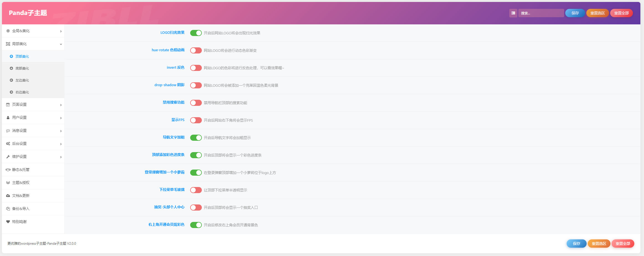Screen dimensions: 644x256
Task: Click the Panda子主题 header title
Action: coord(28,13)
